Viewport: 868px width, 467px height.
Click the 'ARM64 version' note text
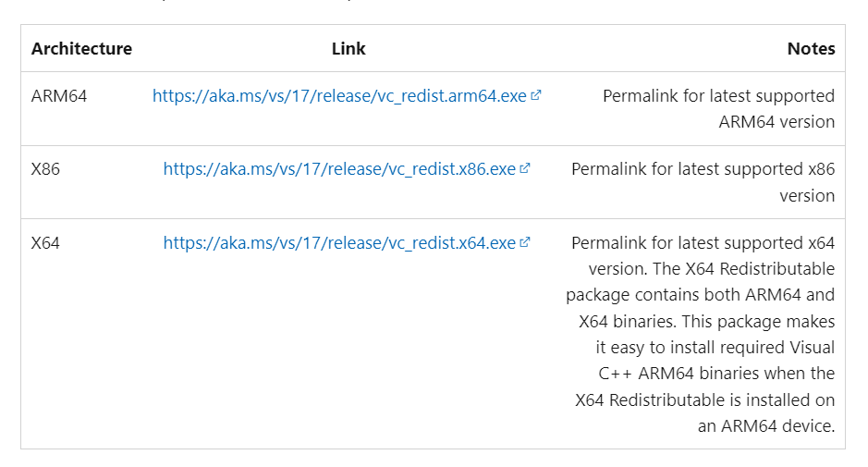click(x=776, y=122)
